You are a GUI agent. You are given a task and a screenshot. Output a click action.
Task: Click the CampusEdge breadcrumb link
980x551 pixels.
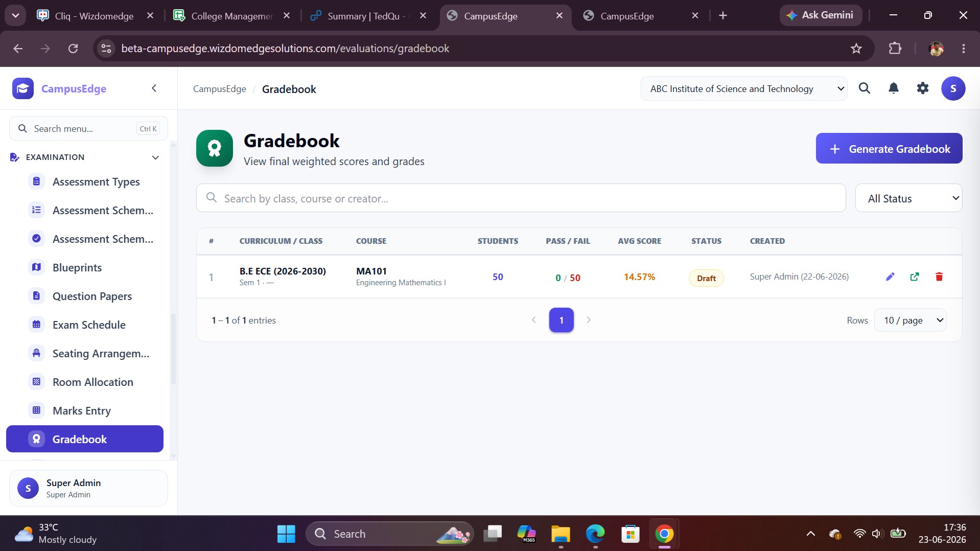coord(220,89)
